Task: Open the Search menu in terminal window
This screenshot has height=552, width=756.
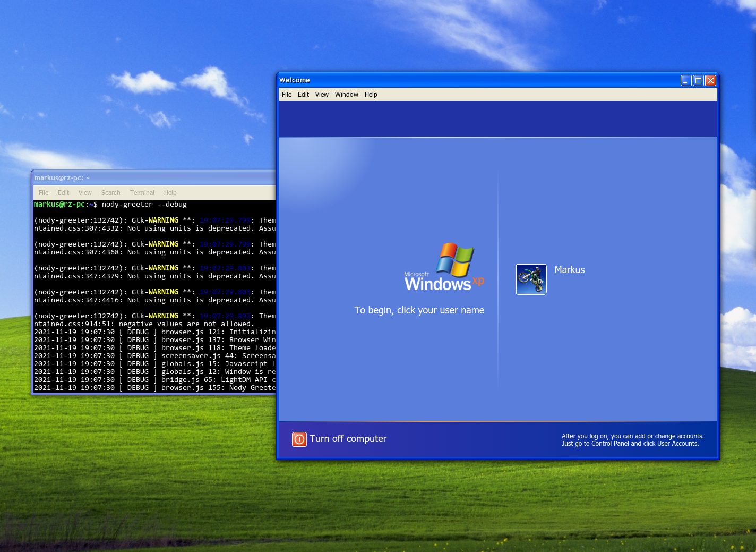Action: tap(110, 193)
